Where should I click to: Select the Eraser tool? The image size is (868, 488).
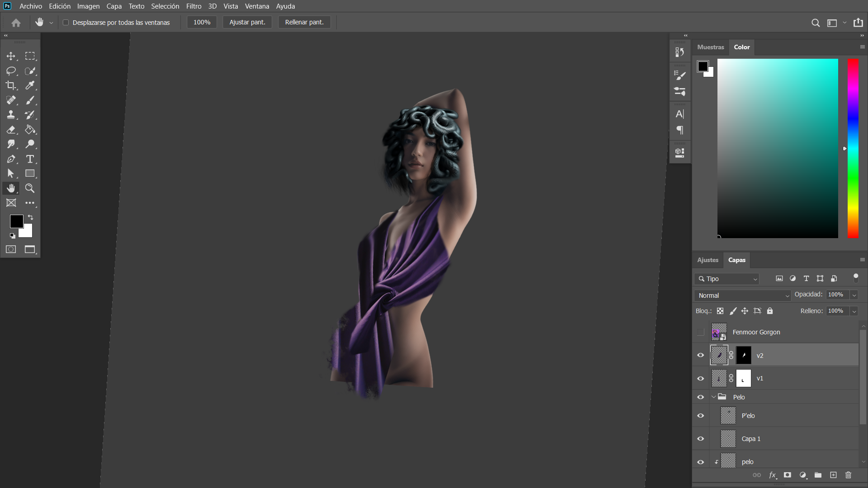click(x=11, y=130)
